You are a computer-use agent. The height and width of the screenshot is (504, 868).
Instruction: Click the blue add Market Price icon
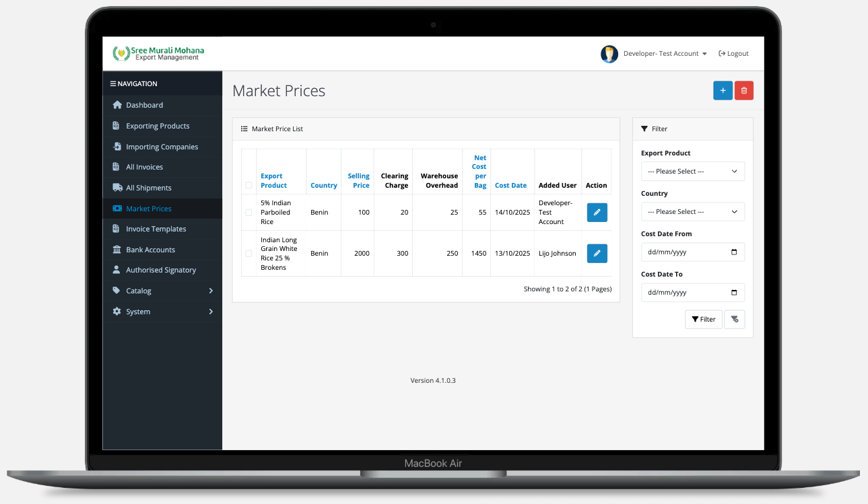(723, 90)
